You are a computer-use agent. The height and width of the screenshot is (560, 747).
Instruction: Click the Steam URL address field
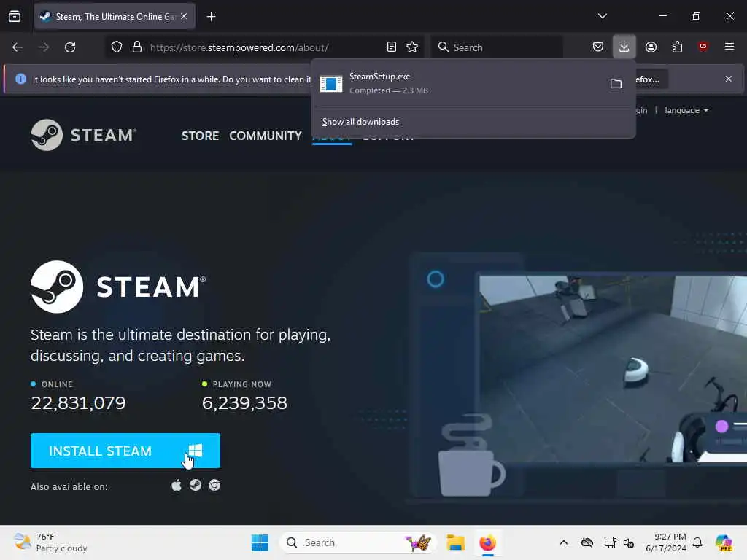pyautogui.click(x=264, y=47)
